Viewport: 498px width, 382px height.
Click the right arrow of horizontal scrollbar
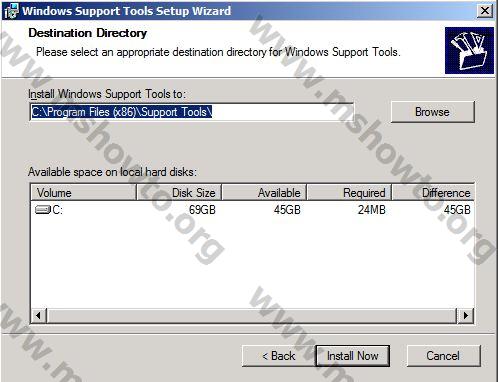click(465, 315)
